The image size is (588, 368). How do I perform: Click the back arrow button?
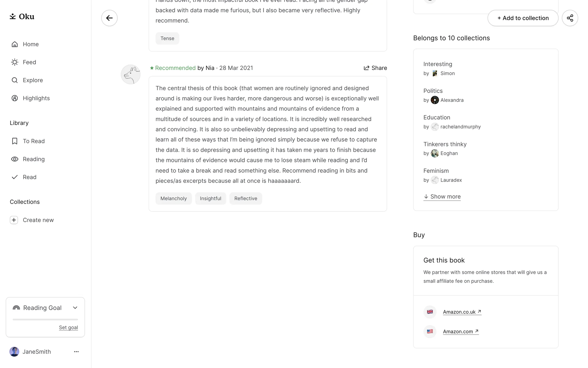(109, 18)
